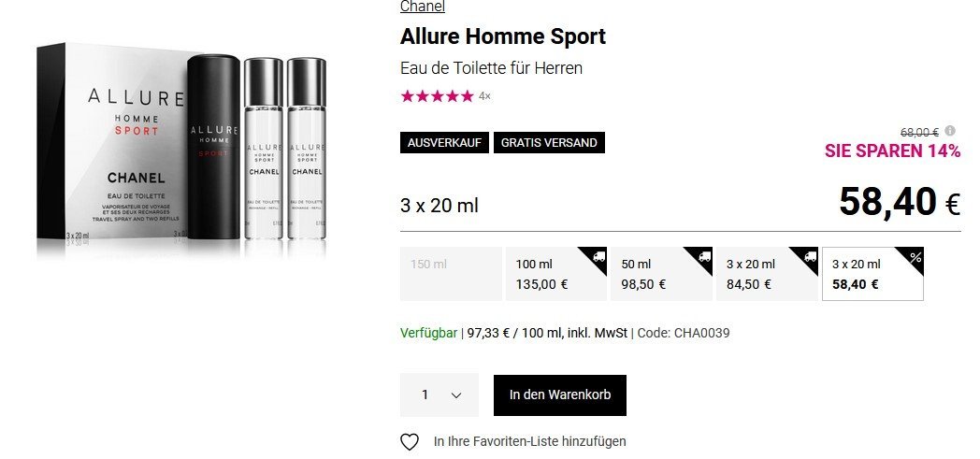This screenshot has height=459, width=980.
Task: Add product with In den Warenkorb
Action: coord(560,395)
